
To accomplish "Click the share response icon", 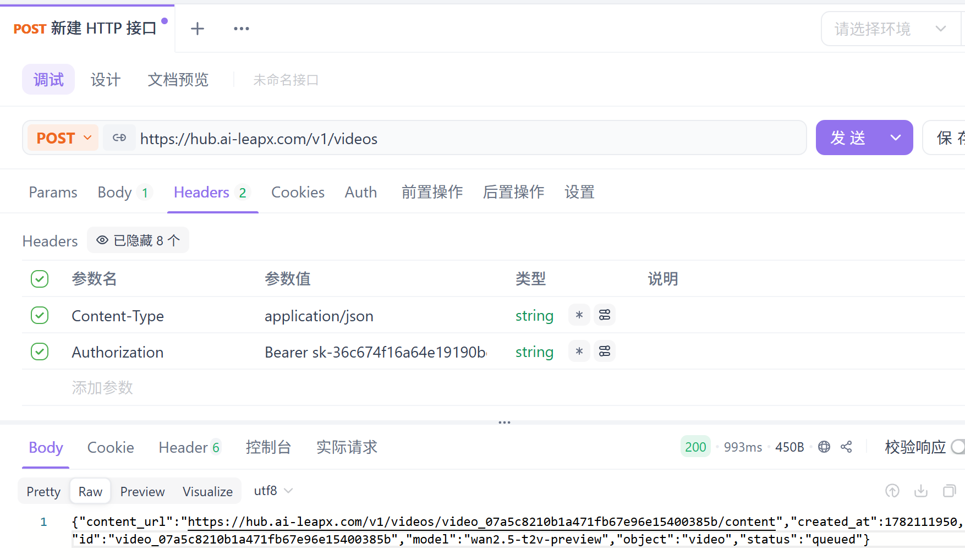I will tap(847, 447).
